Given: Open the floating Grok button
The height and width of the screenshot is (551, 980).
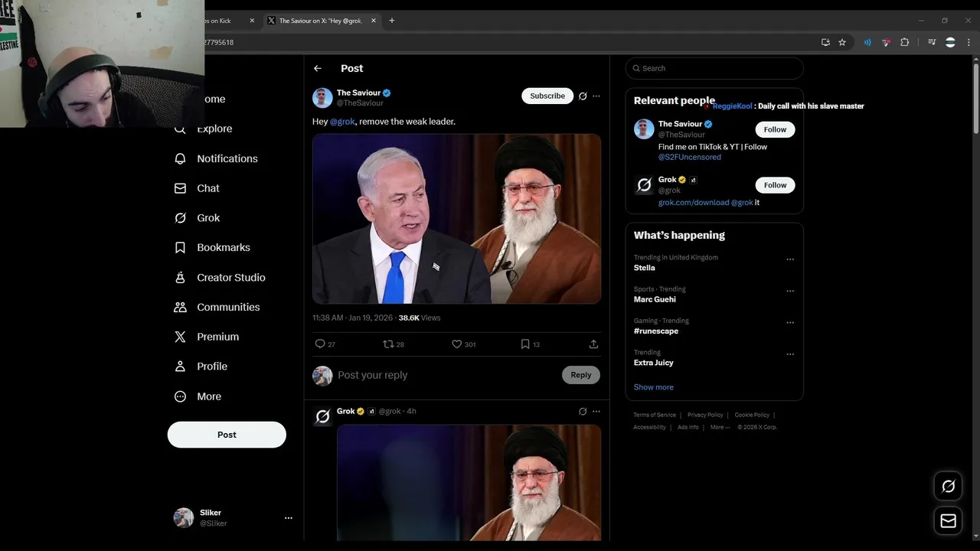Looking at the screenshot, I should point(948,486).
